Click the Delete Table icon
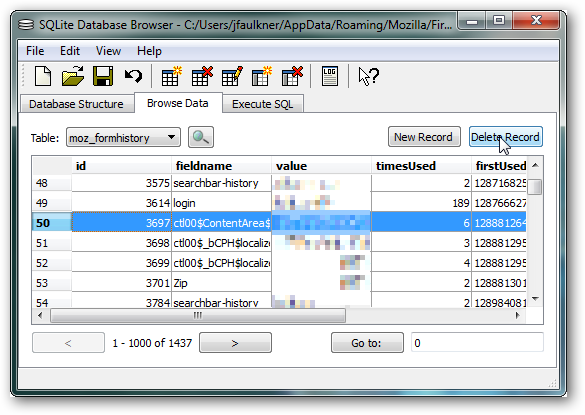 coord(201,76)
